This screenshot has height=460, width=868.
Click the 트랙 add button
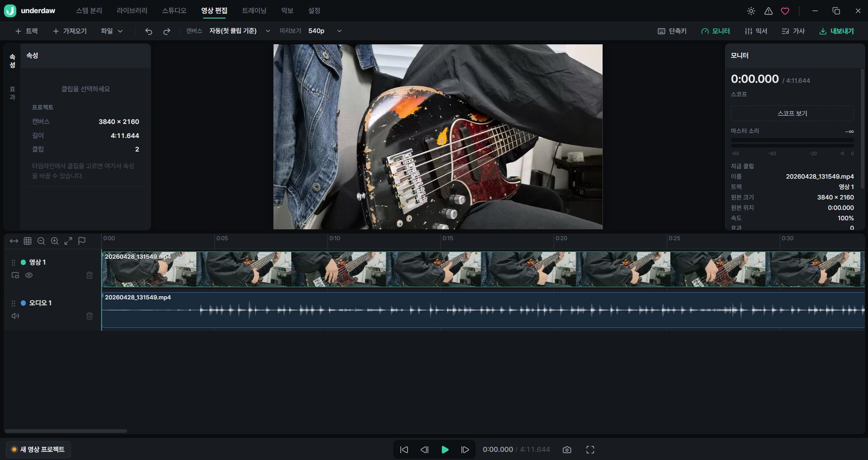pos(27,31)
